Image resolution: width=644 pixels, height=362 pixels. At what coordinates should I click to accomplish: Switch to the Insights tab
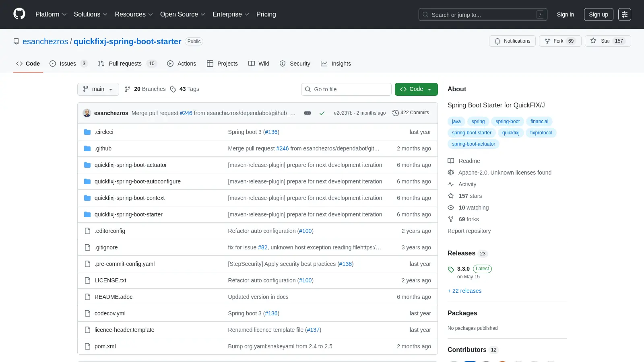coord(336,64)
